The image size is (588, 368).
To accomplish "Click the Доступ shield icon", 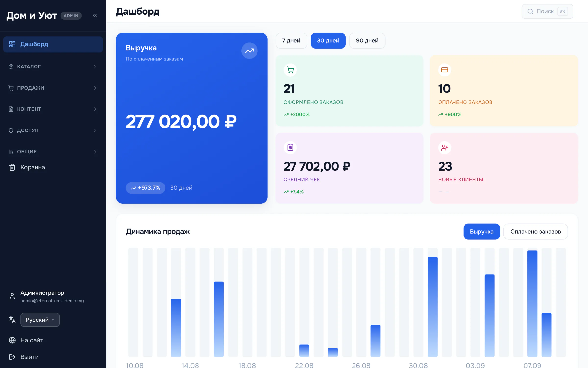I will click(11, 130).
